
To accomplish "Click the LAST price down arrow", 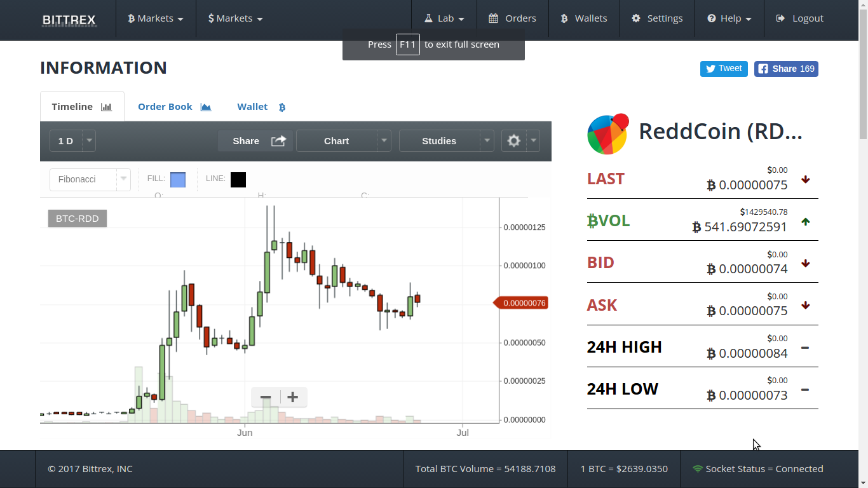I will pos(806,180).
